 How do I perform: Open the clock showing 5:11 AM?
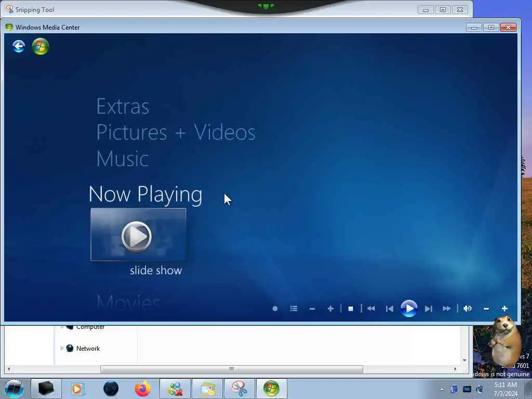click(x=506, y=389)
